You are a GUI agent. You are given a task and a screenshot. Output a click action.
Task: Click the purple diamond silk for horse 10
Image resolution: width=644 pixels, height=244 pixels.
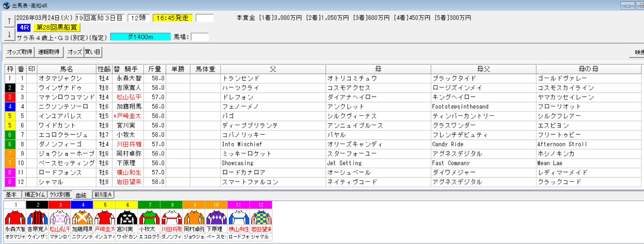[x=216, y=217]
